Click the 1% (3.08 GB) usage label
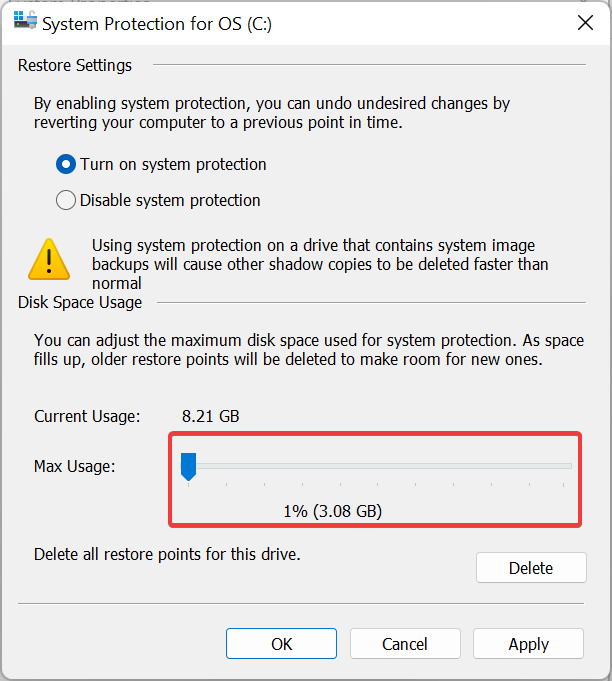Image resolution: width=612 pixels, height=681 pixels. [x=333, y=511]
